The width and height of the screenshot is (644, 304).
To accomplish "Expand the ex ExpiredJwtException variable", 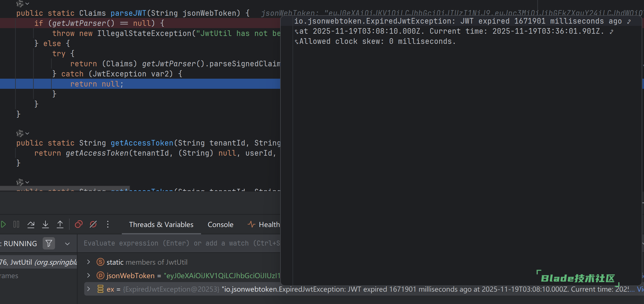I will pyautogui.click(x=88, y=289).
